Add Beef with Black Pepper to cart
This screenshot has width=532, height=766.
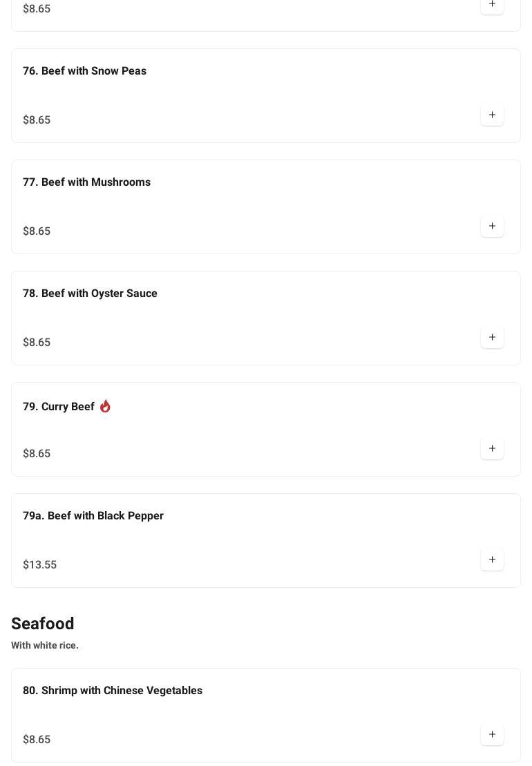click(492, 560)
